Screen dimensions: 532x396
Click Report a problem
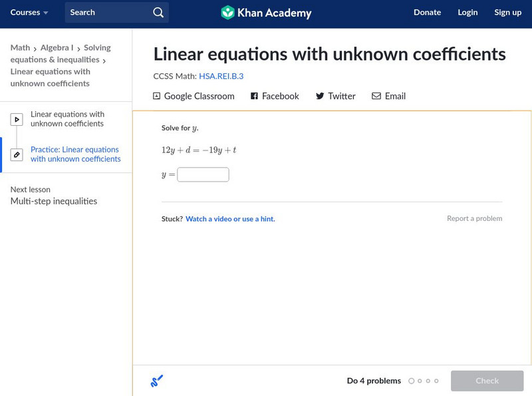(x=474, y=219)
